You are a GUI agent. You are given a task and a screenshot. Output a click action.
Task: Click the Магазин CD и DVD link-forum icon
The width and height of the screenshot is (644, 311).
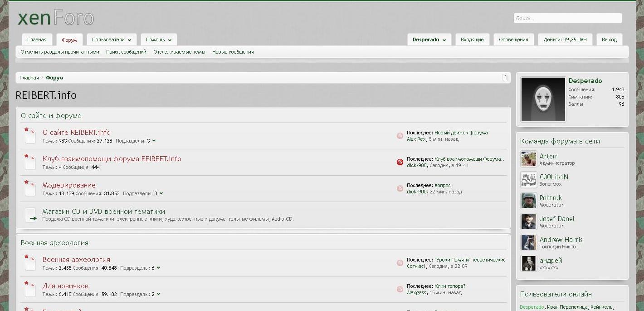pos(30,215)
